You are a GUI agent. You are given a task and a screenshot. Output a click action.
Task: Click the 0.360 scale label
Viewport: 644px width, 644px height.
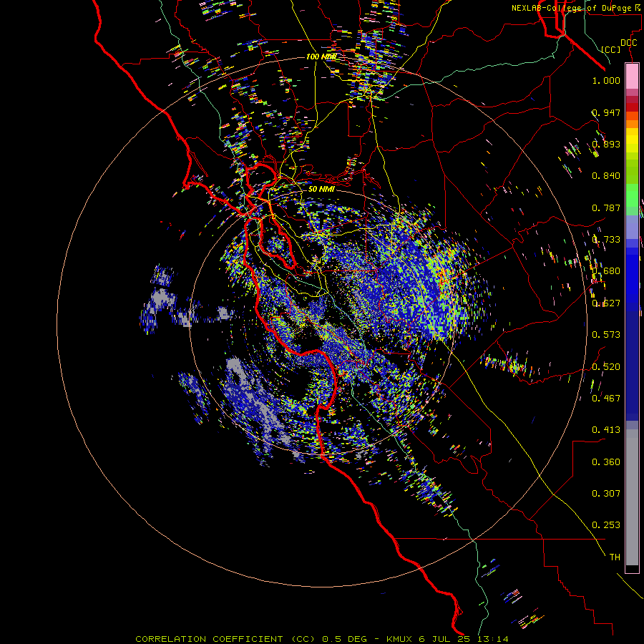(606, 462)
